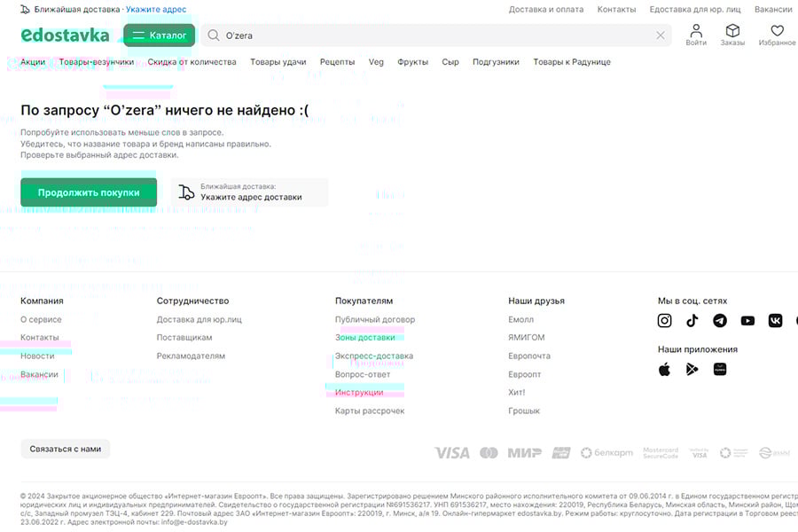Click the Белкарт payment logo
Viewport: 798px width, 532px height.
point(606,452)
